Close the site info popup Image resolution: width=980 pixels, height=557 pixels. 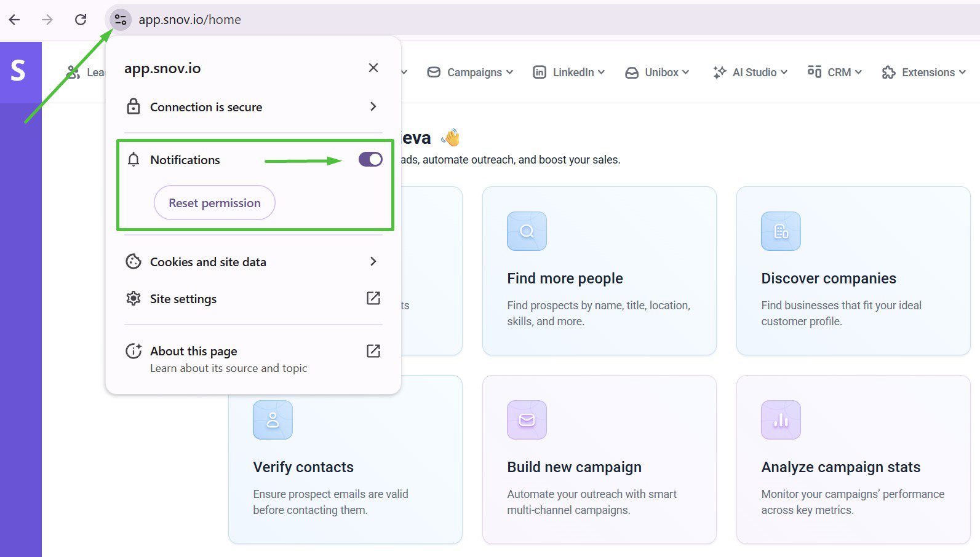coord(373,68)
